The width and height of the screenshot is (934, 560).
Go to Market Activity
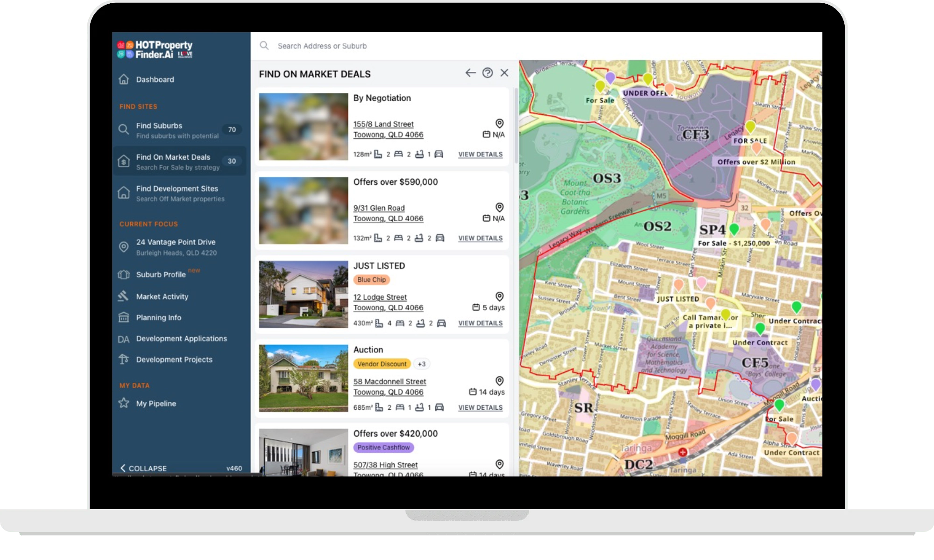pyautogui.click(x=162, y=296)
